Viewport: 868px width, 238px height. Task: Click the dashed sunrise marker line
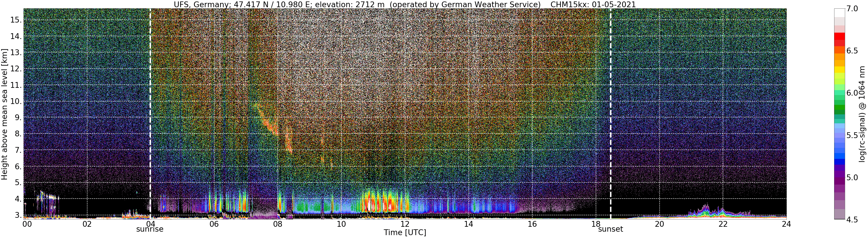(150, 114)
